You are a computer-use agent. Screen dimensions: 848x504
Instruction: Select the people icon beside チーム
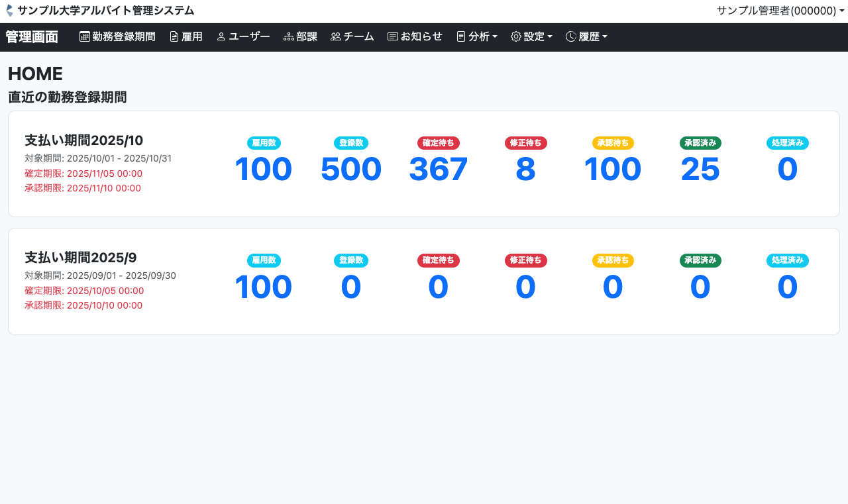click(x=335, y=36)
